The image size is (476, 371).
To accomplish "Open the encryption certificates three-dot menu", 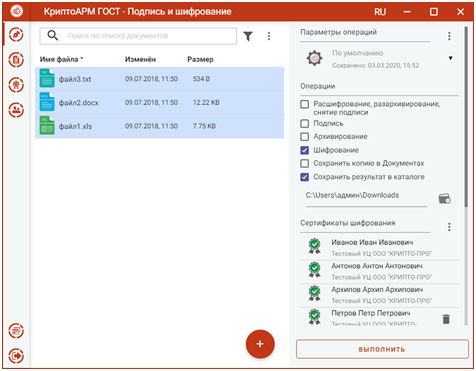I will pos(449,227).
